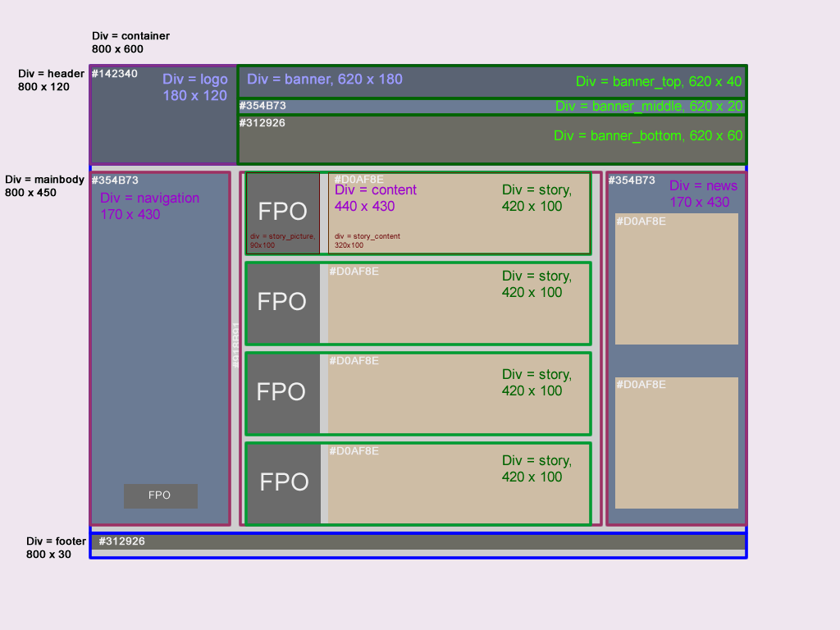Screen dimensions: 840x630
Task: Click '#354B73' code atop the navigation column
Action: pyautogui.click(x=115, y=180)
